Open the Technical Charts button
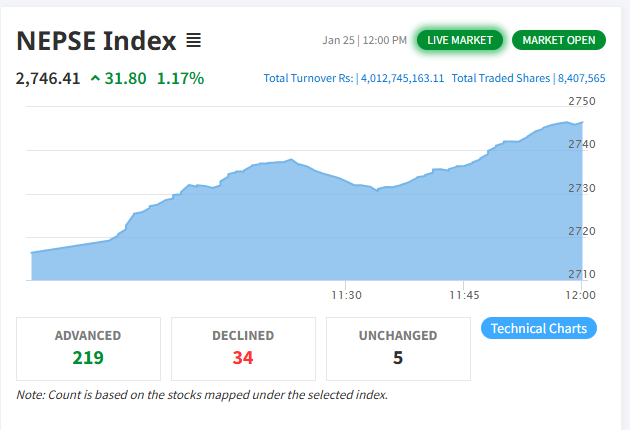This screenshot has height=430, width=630. 539,328
